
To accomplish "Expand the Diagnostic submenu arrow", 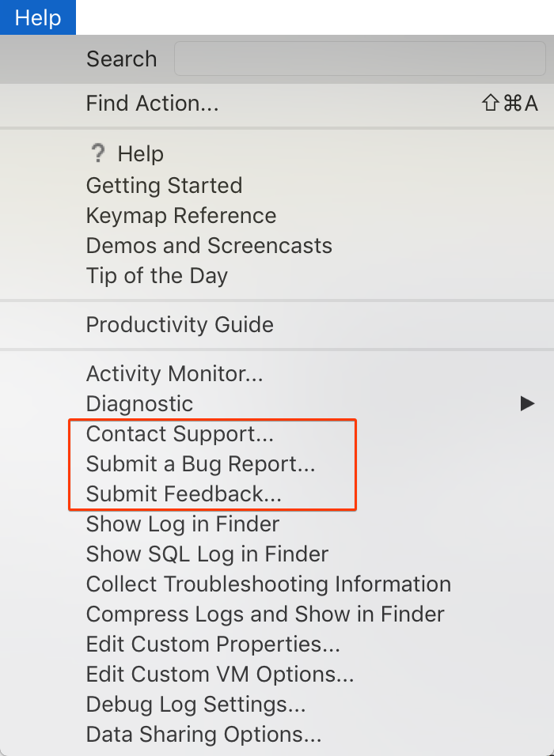I will tap(527, 403).
